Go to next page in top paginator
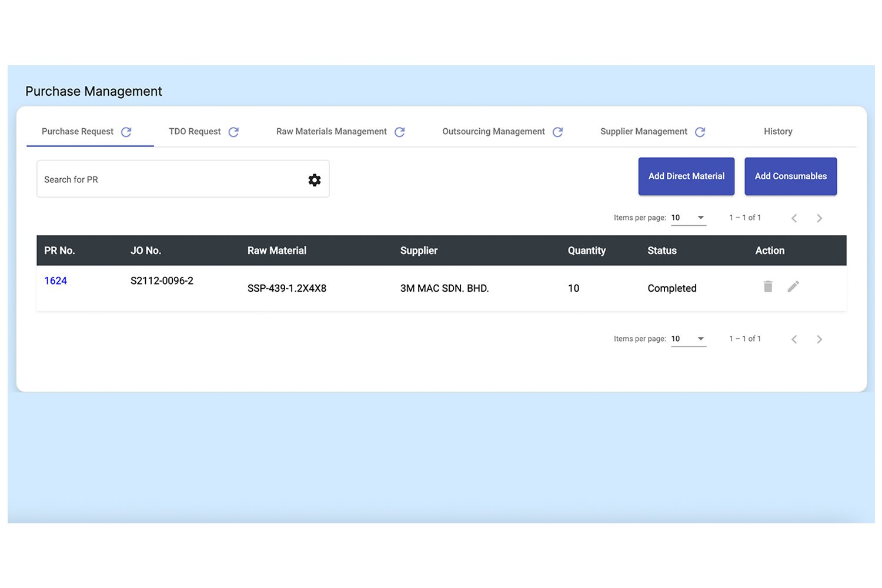Viewport: 882px width, 588px height. click(x=819, y=218)
